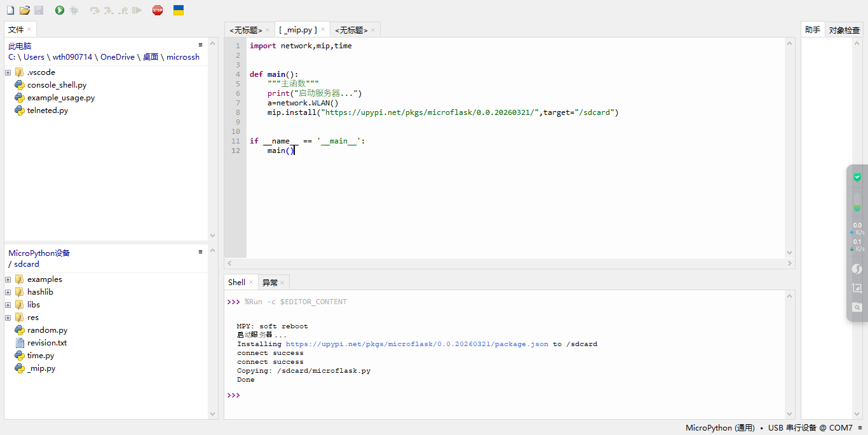Expand the examples folder on the device
The width and height of the screenshot is (868, 435).
point(8,279)
